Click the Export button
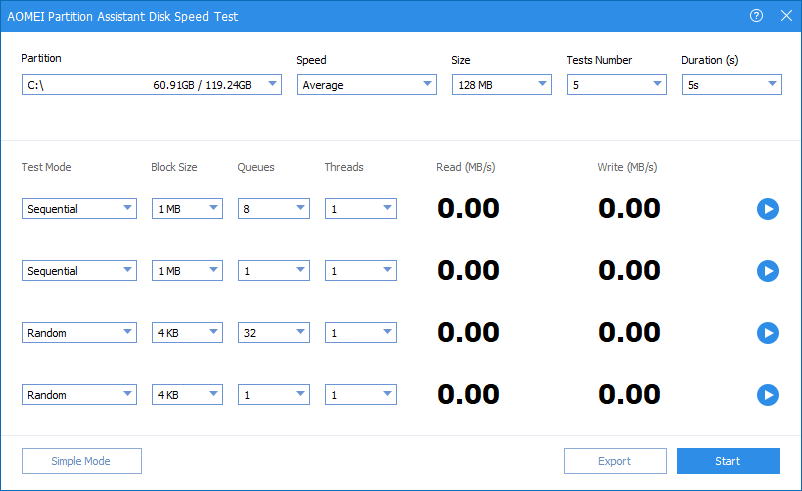802x491 pixels. coord(615,461)
